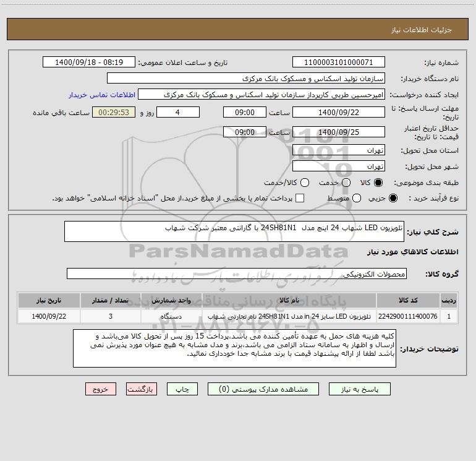Click the response deadline date 1400/09/22 field
Viewport: 476px width, 461px height.
[x=339, y=112]
